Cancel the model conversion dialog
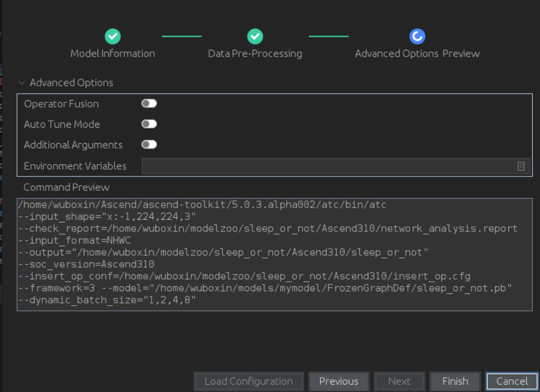Screen dimensions: 540x392 512,381
